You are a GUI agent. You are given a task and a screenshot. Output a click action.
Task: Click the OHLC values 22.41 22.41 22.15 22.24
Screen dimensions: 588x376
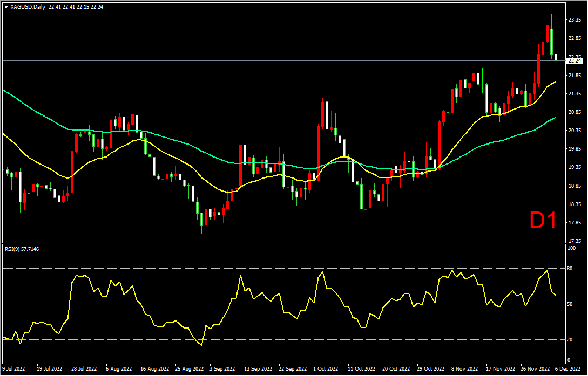pyautogui.click(x=75, y=6)
